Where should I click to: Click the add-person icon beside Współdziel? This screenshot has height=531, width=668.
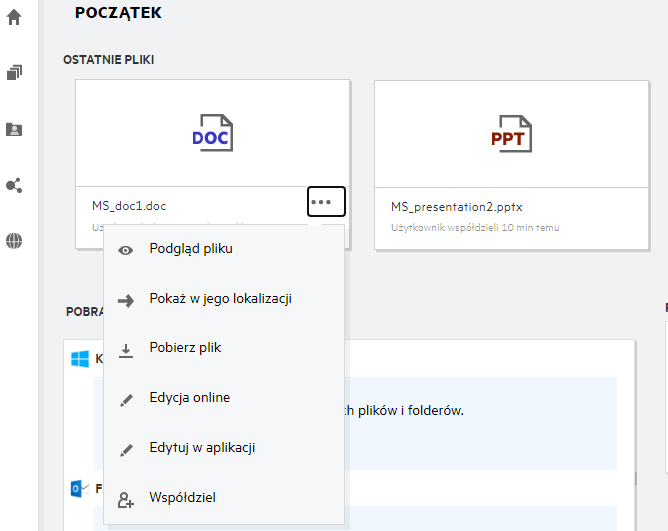tap(126, 499)
